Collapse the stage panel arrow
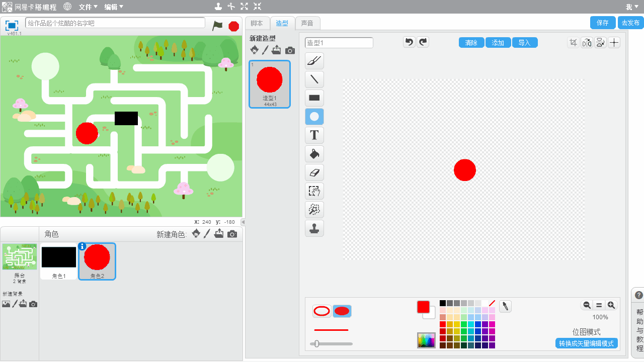The height and width of the screenshot is (362, 644). click(243, 222)
